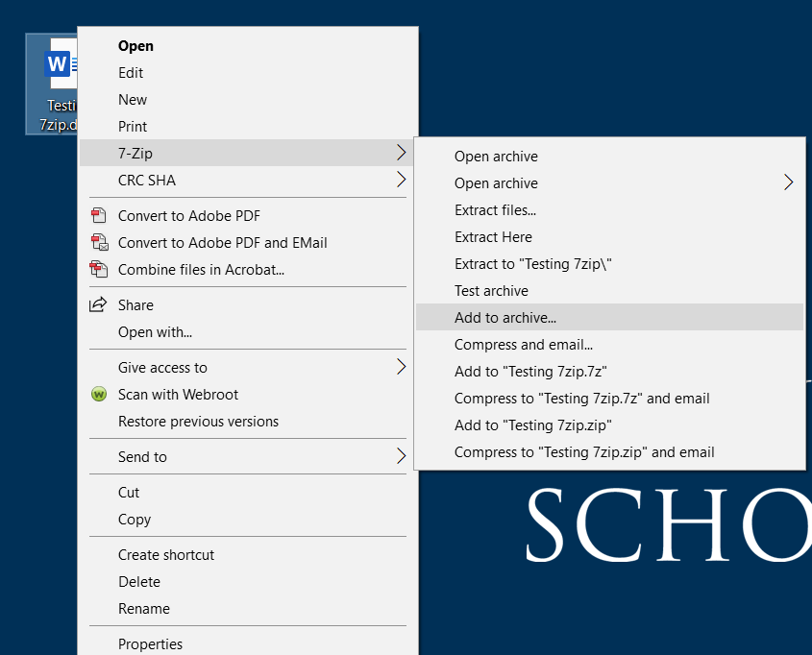
Task: Expand the second Open archive submenu
Action: pos(789,182)
